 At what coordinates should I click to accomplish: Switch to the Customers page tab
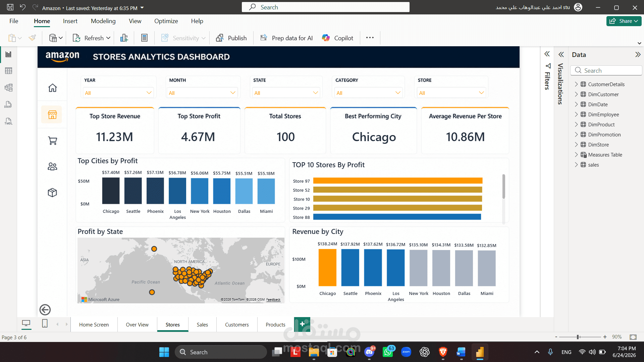click(237, 324)
